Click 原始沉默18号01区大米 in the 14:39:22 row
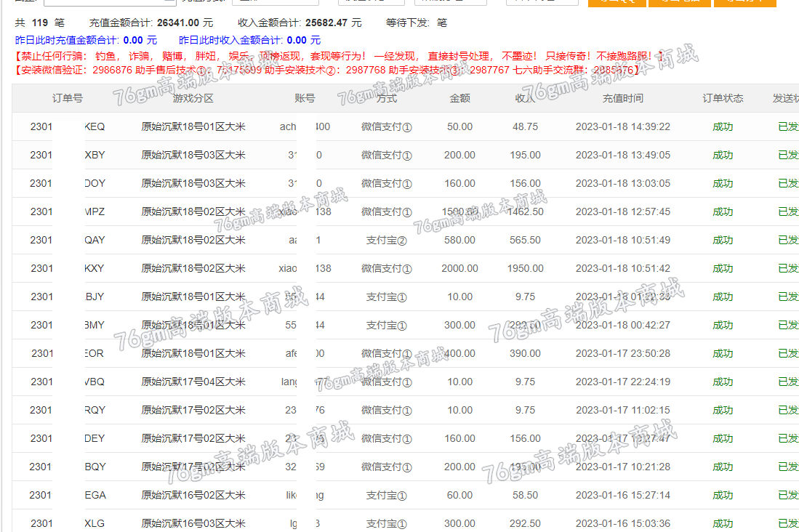This screenshot has width=799, height=532. point(193,127)
